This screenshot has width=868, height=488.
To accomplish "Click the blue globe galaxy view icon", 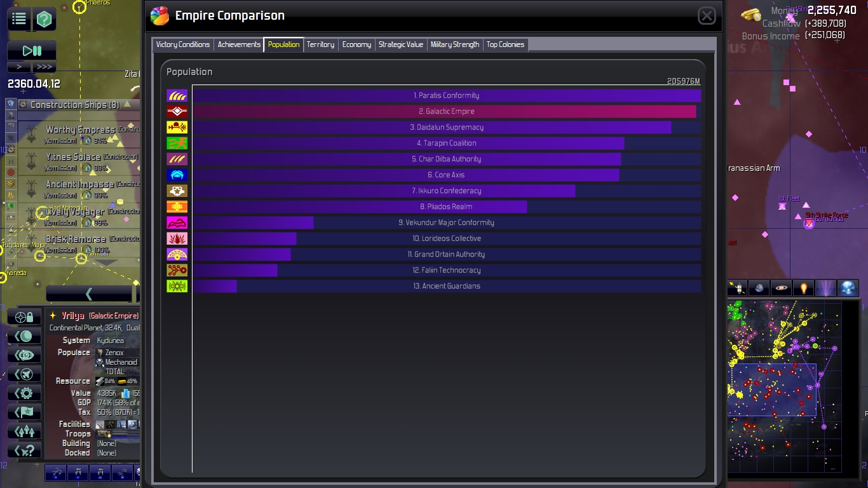I will (848, 288).
